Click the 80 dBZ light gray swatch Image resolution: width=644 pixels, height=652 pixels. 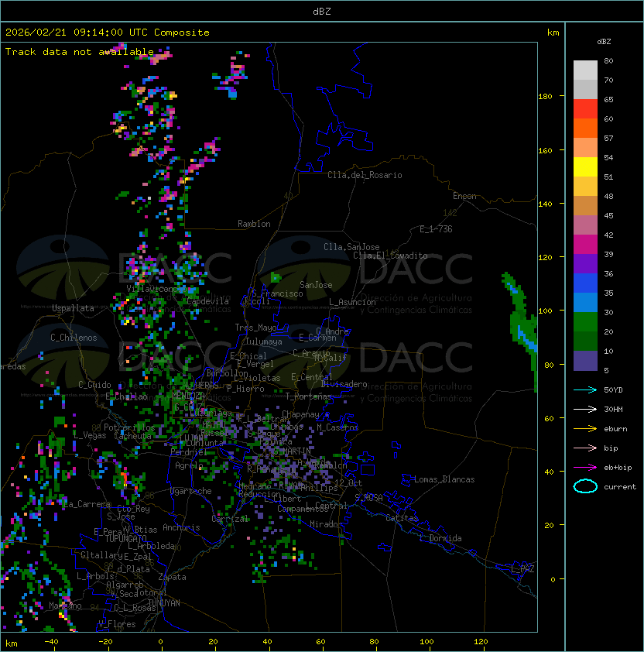[585, 70]
